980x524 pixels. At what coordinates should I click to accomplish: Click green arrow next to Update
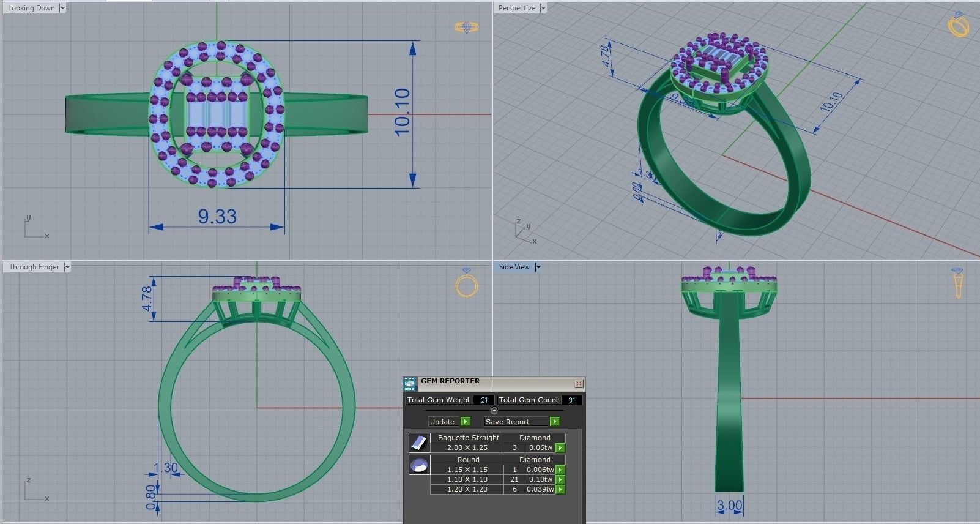[466, 422]
